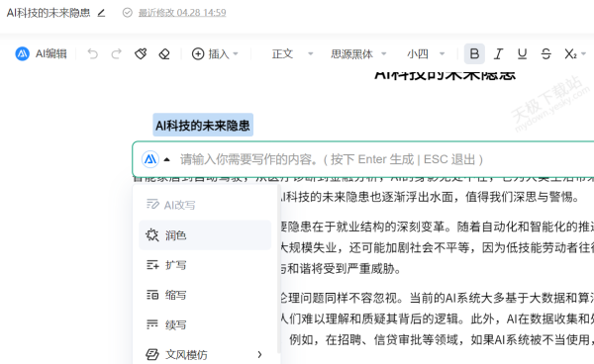Select the 润色 polish option
This screenshot has width=594, height=364.
coord(205,235)
